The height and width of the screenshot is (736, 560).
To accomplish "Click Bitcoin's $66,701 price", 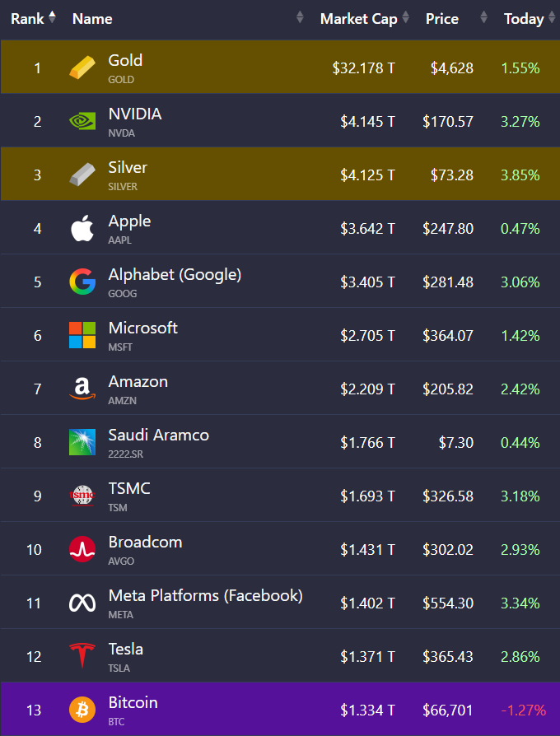I will pos(448,710).
